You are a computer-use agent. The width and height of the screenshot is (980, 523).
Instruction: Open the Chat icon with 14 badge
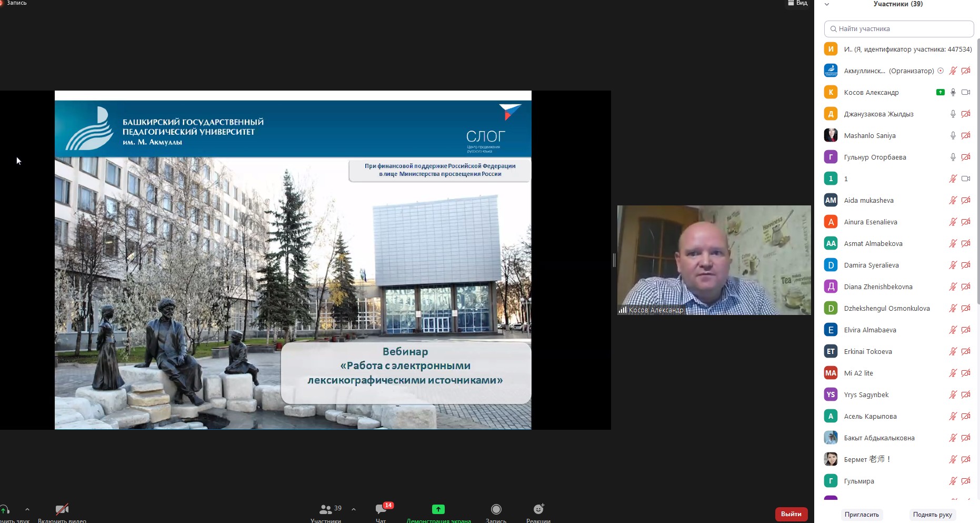click(381, 509)
